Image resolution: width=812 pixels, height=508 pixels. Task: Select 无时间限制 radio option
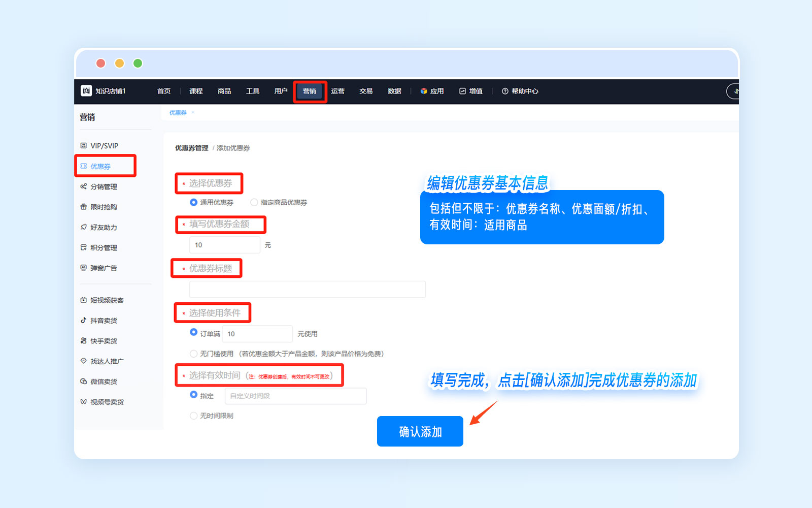[x=193, y=416]
